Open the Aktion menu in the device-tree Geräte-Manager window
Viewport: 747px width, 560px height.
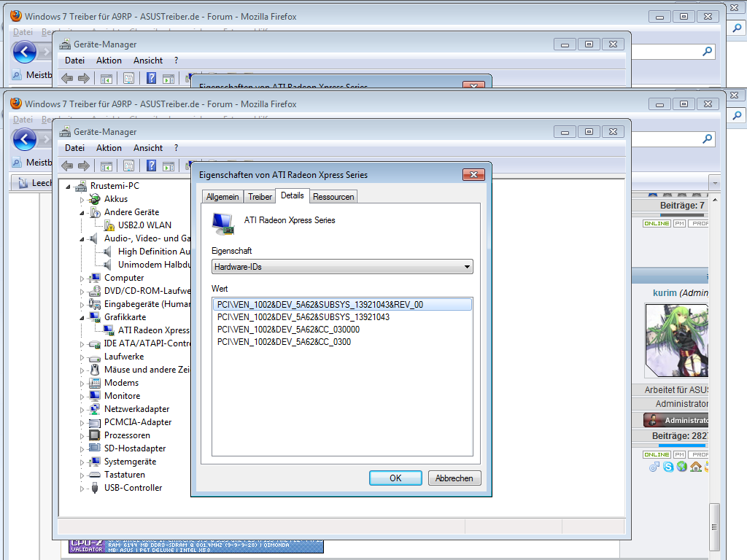pyautogui.click(x=109, y=148)
